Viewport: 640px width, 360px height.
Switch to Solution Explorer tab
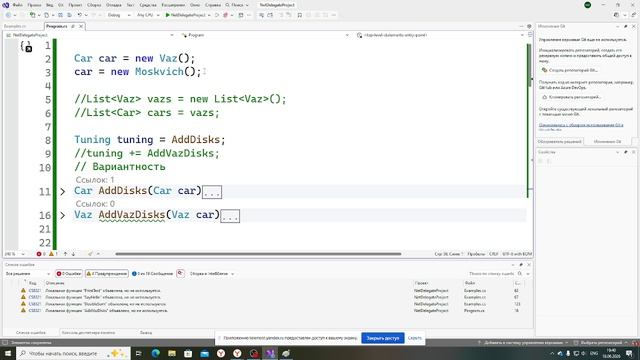coord(559,141)
